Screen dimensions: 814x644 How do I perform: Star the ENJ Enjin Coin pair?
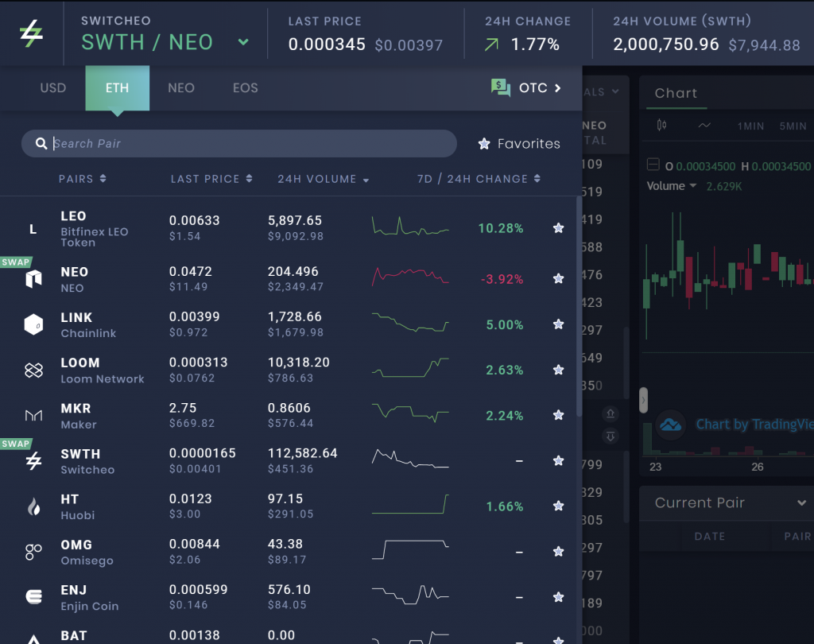click(x=559, y=597)
